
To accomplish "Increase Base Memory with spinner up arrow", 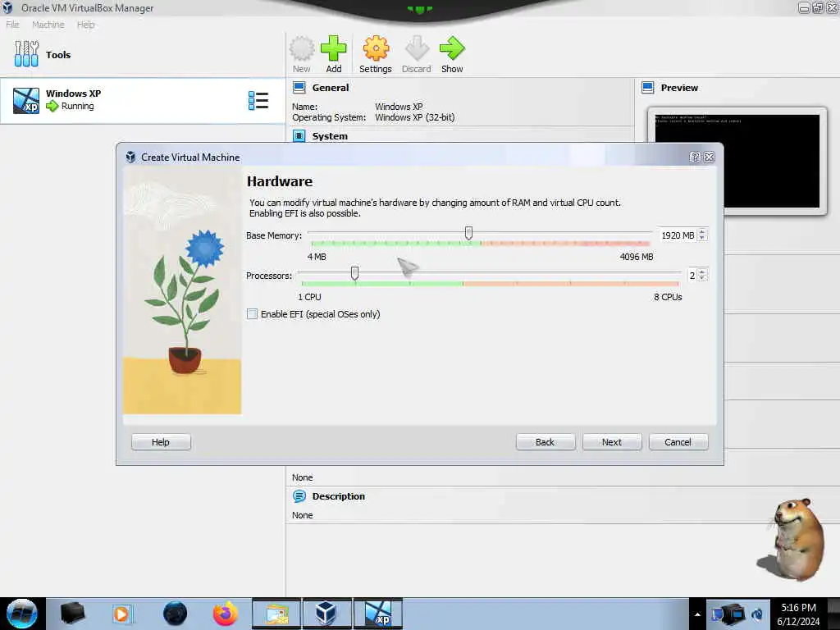I will point(702,232).
